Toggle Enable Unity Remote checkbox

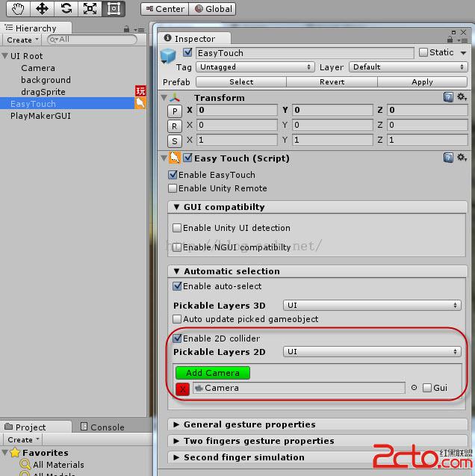173,188
